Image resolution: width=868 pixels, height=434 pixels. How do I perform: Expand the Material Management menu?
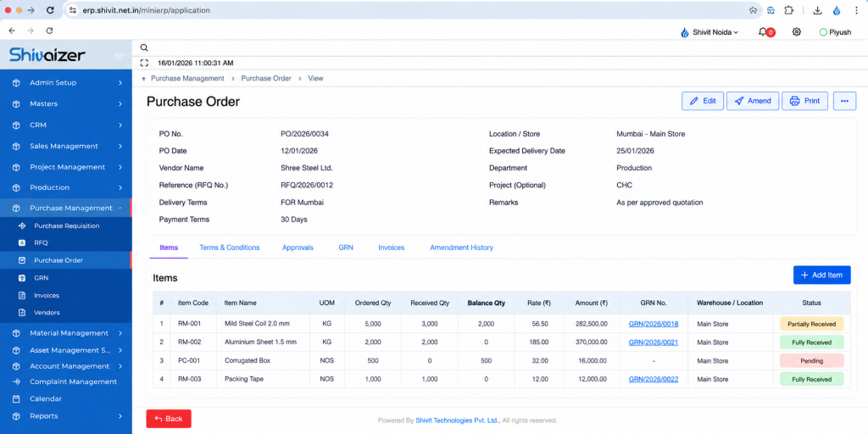120,333
